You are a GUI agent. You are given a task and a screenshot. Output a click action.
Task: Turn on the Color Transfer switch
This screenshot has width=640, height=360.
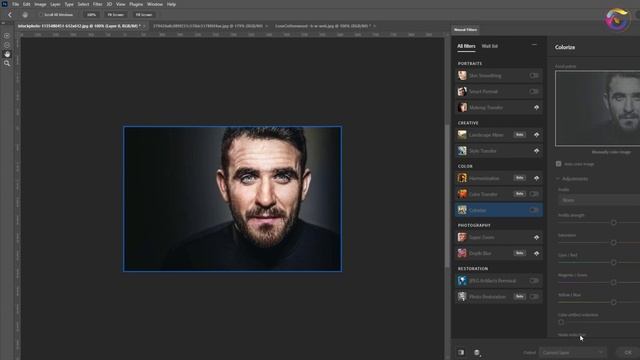(534, 194)
